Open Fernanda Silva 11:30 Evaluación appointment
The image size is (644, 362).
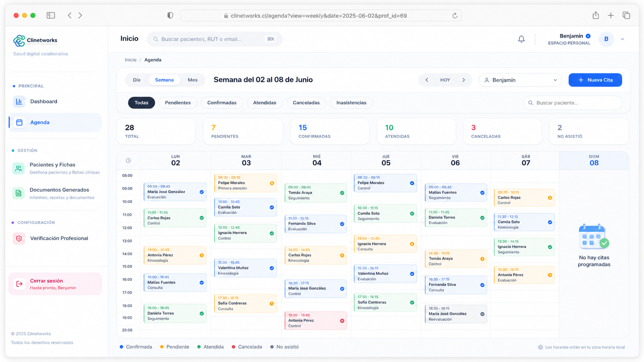[x=315, y=224]
